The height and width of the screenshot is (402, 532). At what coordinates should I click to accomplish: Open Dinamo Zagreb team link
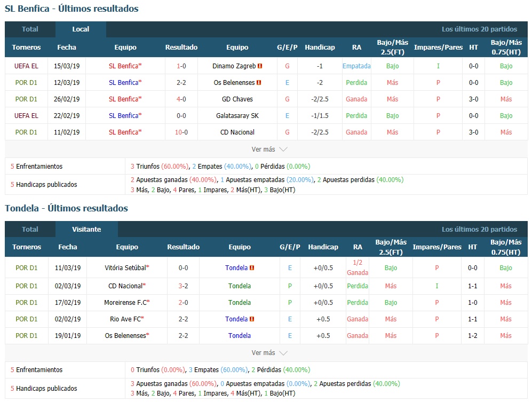click(234, 66)
